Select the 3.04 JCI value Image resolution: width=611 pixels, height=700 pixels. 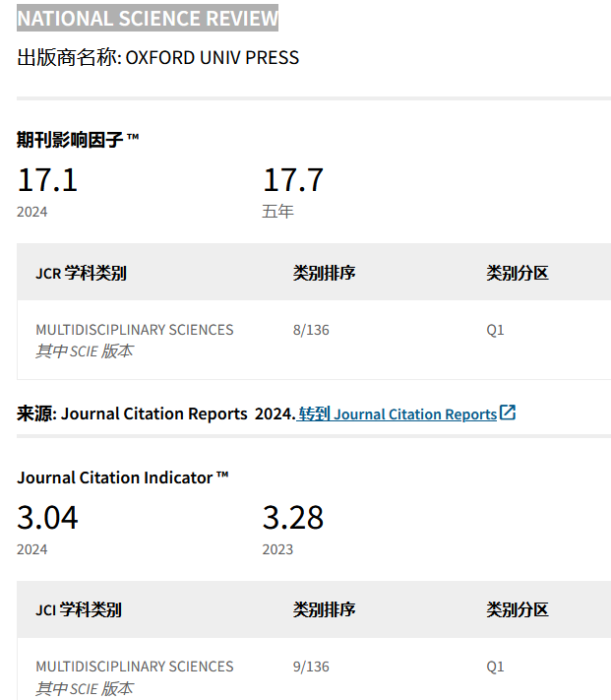[x=47, y=518]
